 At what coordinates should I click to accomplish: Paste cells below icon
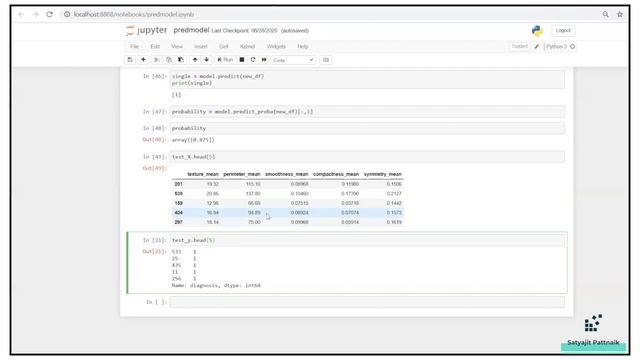coord(181,60)
